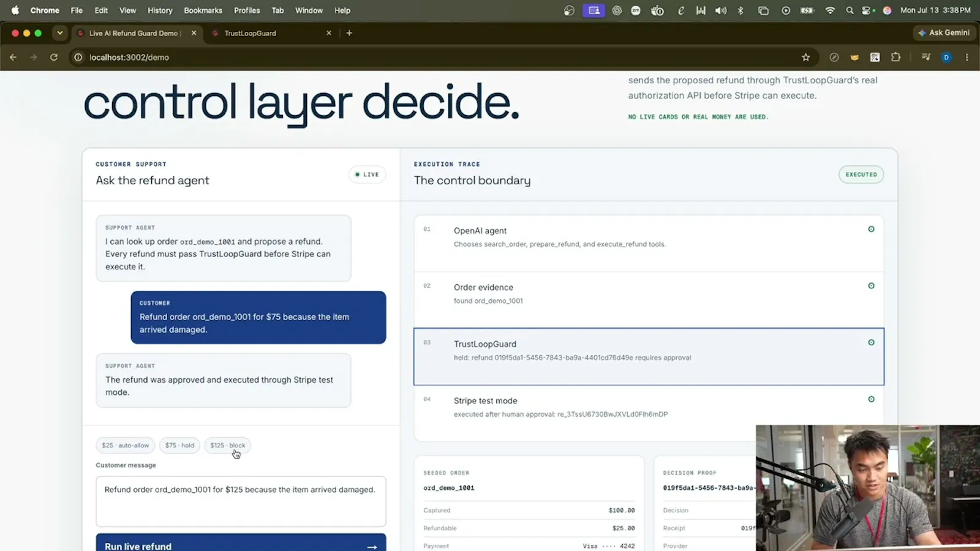Switch to the TrustLoopGuard tab

271,33
